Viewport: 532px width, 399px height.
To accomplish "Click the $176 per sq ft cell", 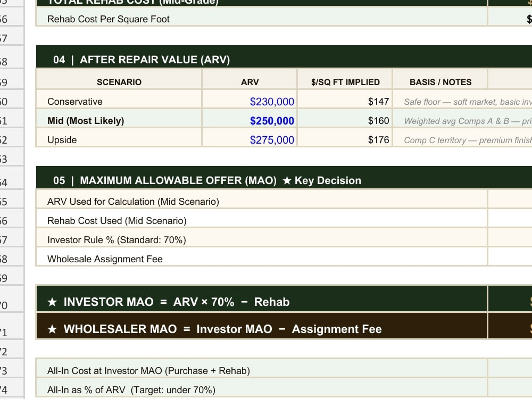I will point(345,137).
